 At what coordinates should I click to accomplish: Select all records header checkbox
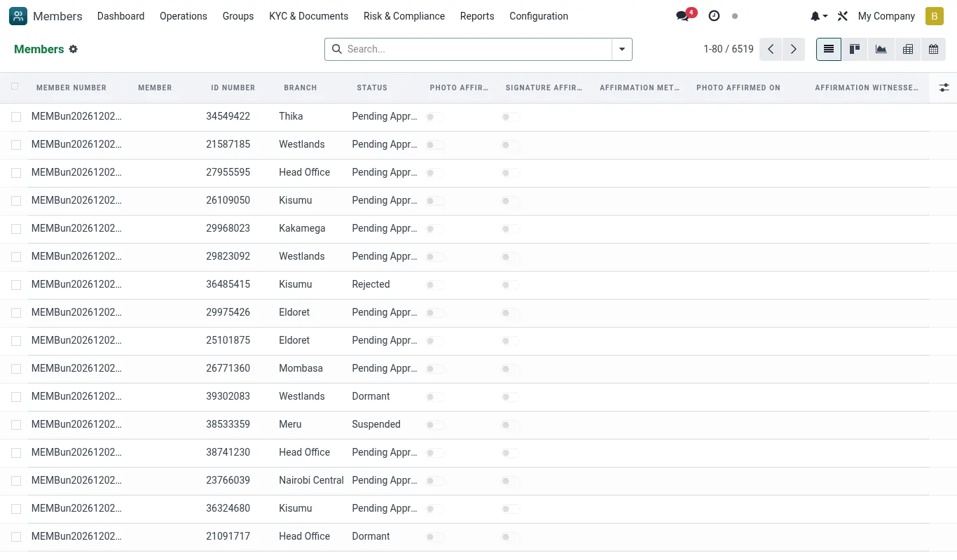click(x=15, y=87)
